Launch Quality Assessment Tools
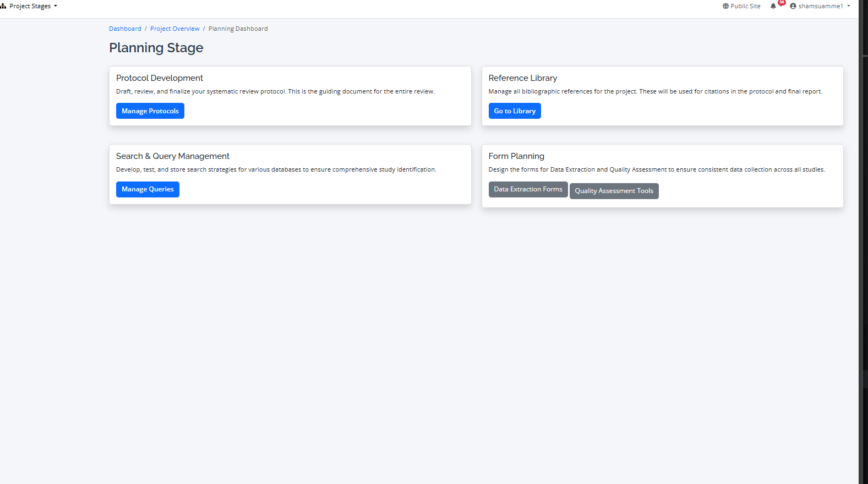 tap(614, 191)
